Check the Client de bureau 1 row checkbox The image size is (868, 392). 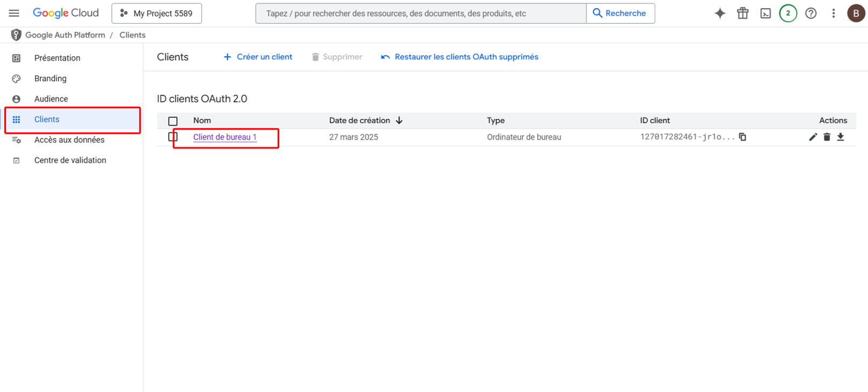[x=173, y=137]
